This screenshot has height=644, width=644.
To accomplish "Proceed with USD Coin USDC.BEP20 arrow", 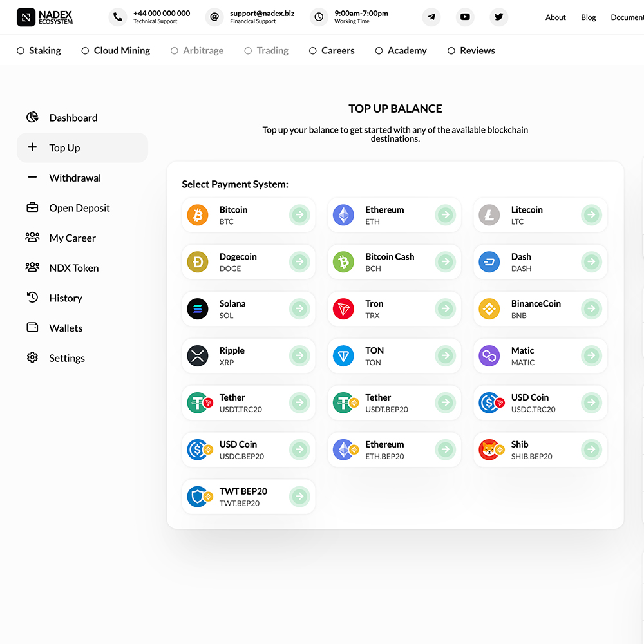I will 299,450.
